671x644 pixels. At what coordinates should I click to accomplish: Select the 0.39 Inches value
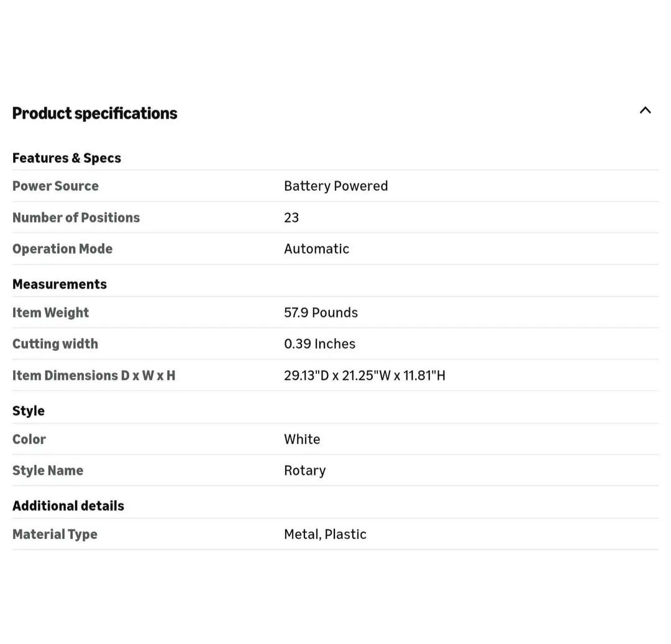(319, 343)
